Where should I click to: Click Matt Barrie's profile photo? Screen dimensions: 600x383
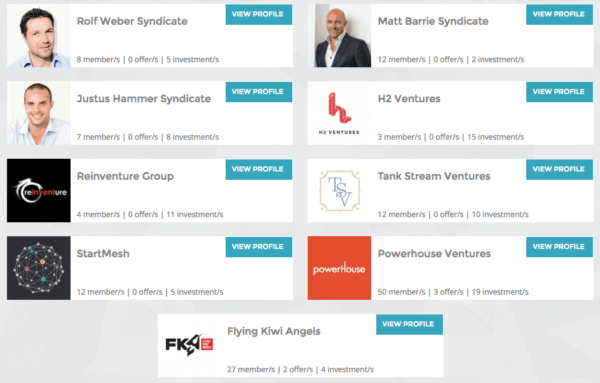(339, 36)
